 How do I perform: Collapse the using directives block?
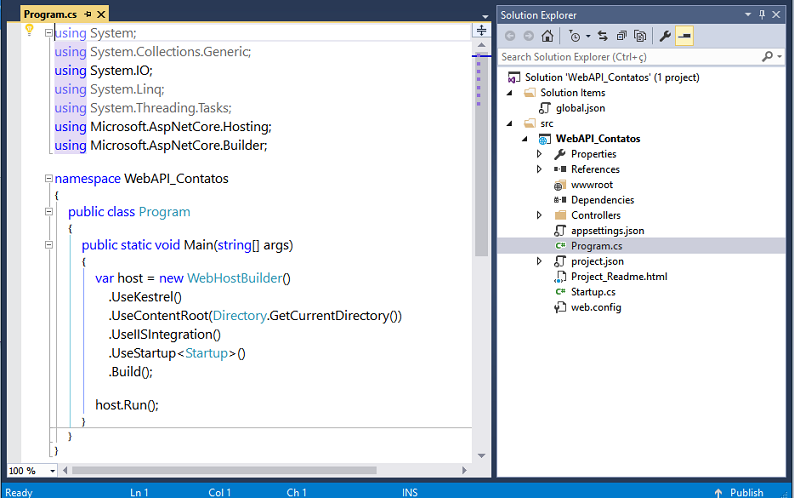click(49, 33)
